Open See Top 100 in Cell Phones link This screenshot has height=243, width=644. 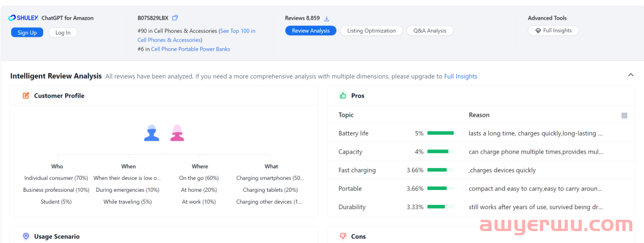196,35
